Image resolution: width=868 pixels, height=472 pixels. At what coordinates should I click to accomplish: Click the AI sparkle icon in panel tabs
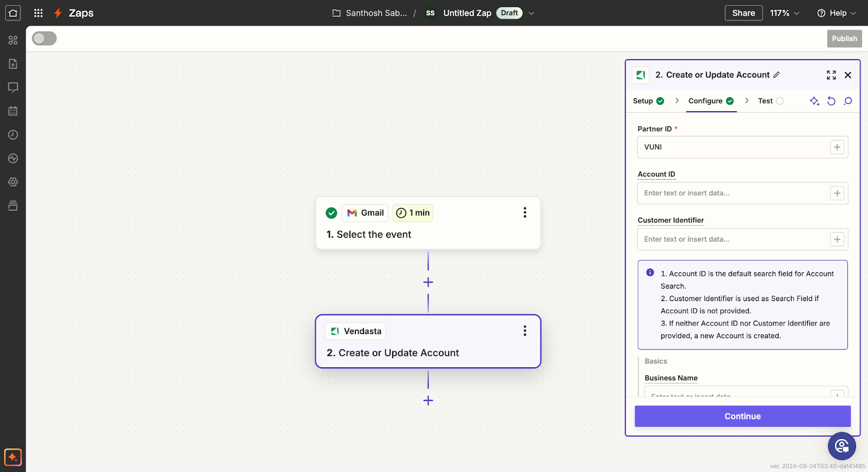(x=814, y=101)
